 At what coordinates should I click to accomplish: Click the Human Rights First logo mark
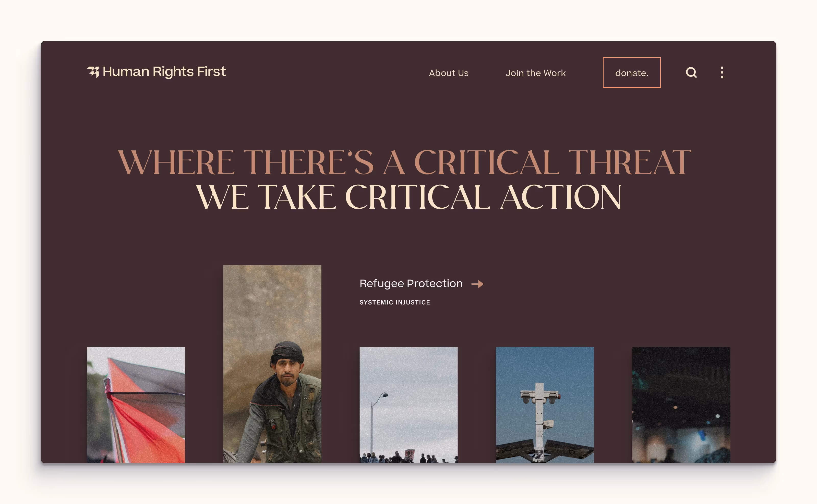point(93,72)
